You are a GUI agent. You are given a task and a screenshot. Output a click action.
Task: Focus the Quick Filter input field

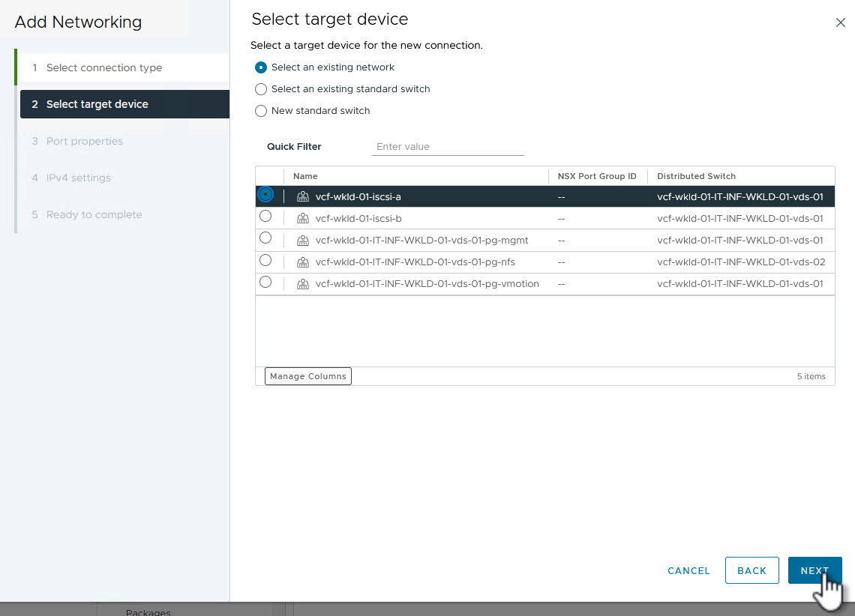(x=448, y=147)
